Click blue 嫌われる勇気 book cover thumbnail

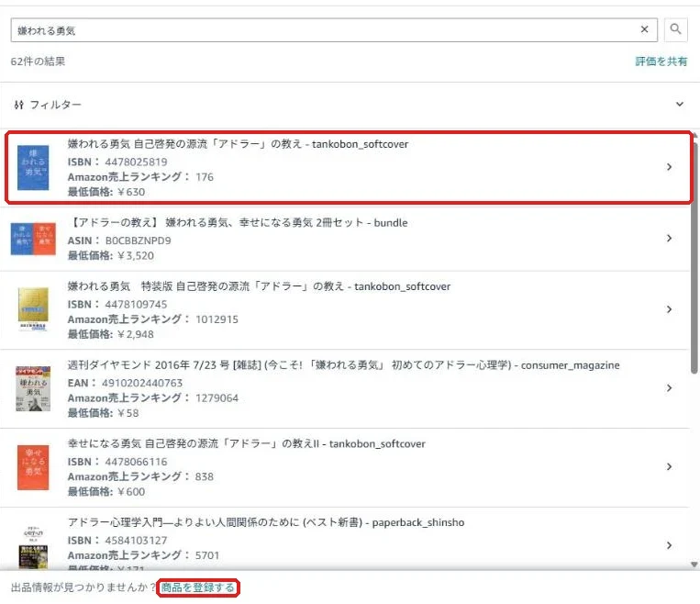[x=33, y=168]
